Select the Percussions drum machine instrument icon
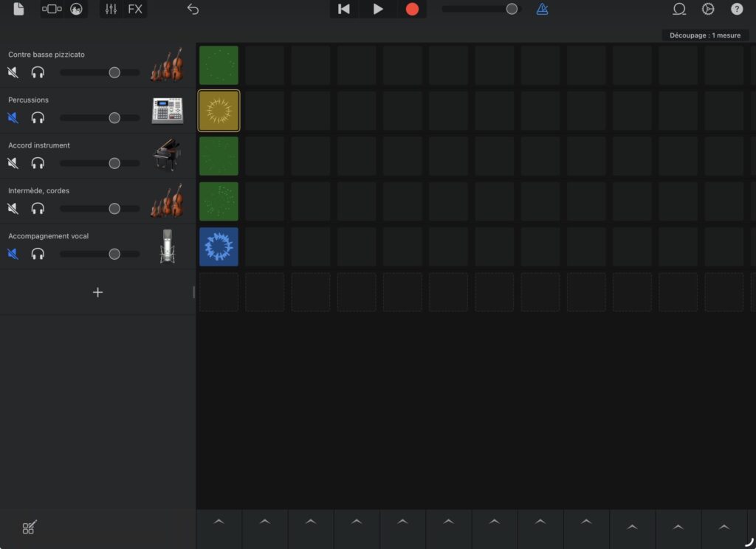The image size is (756, 549). (167, 111)
